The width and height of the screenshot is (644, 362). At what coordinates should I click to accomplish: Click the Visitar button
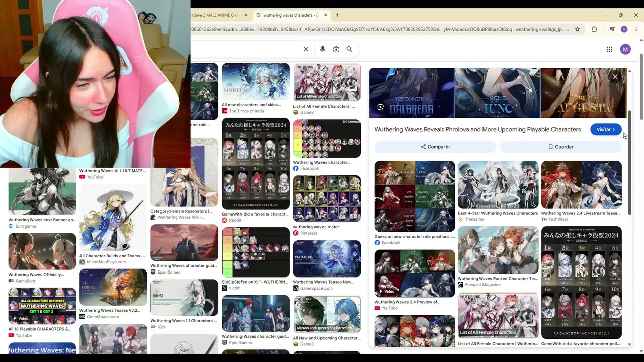[x=606, y=129]
